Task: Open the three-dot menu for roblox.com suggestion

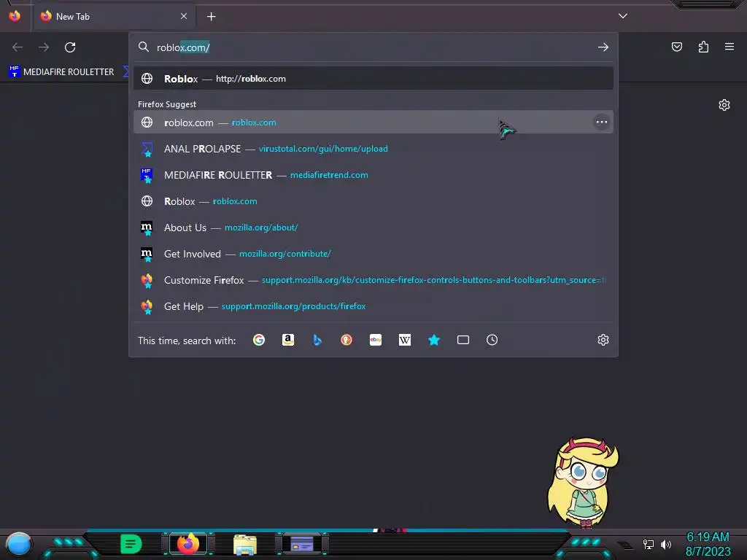Action: [x=602, y=122]
